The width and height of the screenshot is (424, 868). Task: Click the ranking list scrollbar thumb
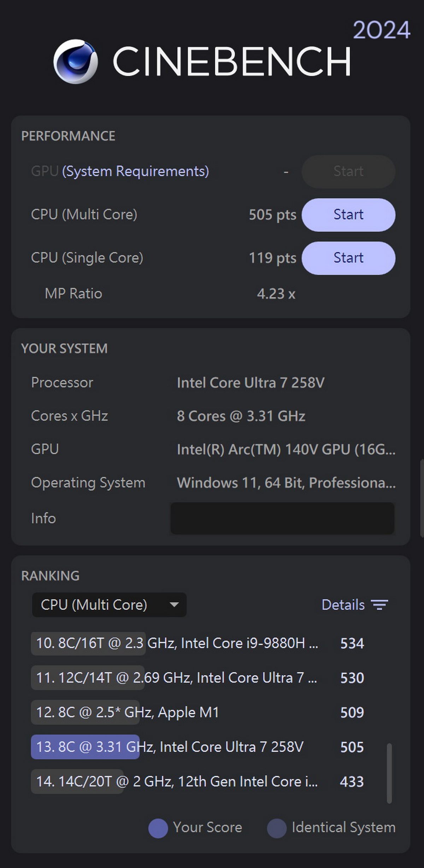(x=389, y=773)
